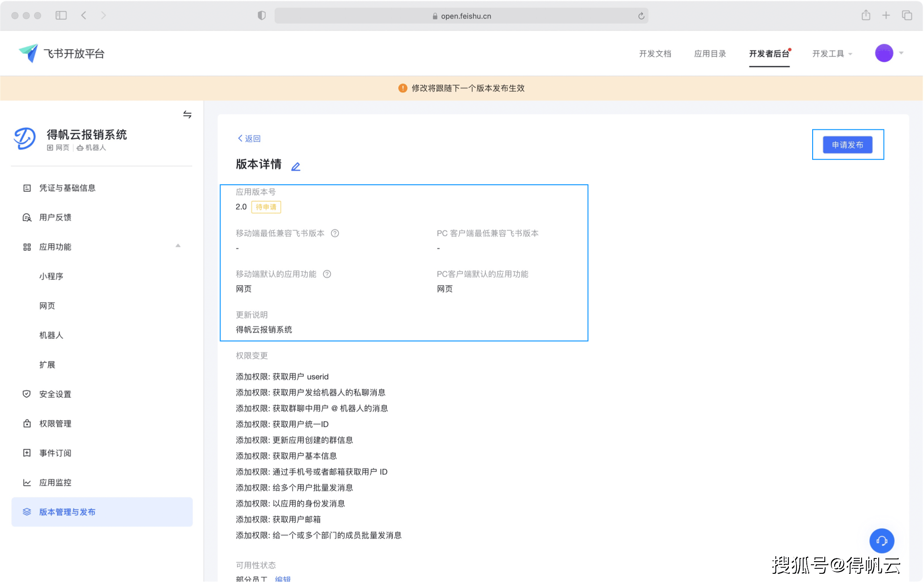The image size is (924, 585).
Task: Open the account dropdown arrow beside avatar
Action: coord(901,53)
